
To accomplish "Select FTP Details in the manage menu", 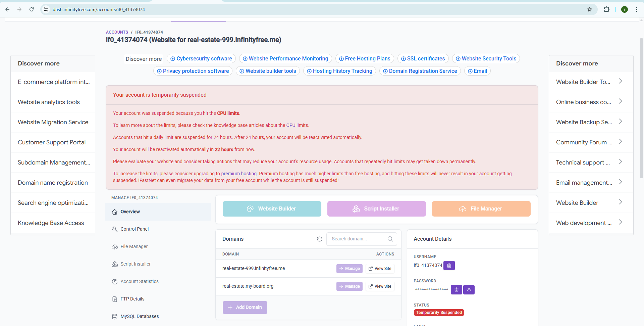I will 132,299.
